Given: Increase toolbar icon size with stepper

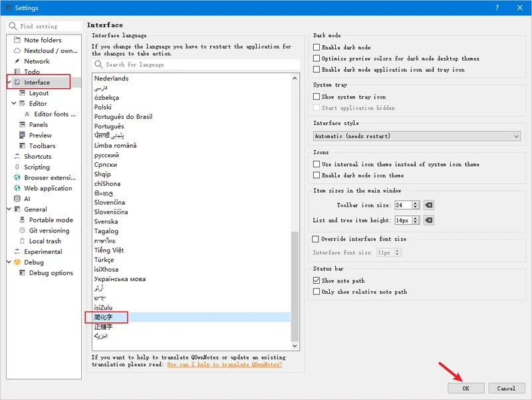Looking at the screenshot, I should [x=416, y=203].
